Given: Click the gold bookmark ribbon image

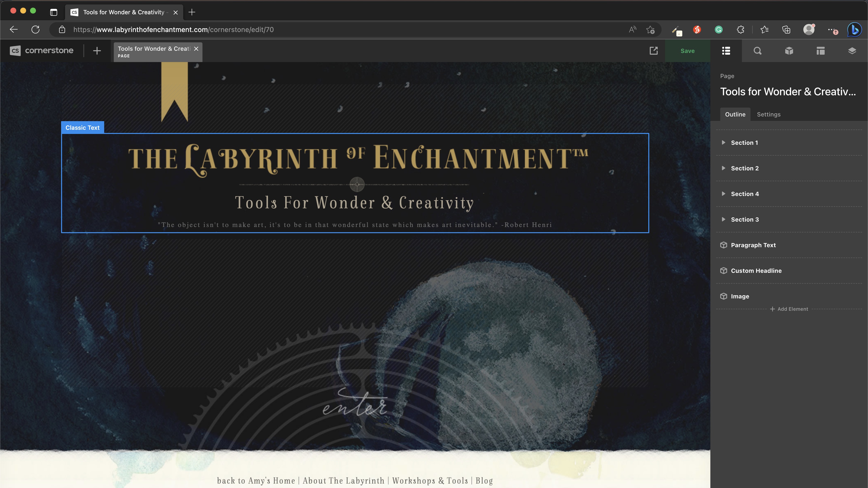Looking at the screenshot, I should 175,92.
